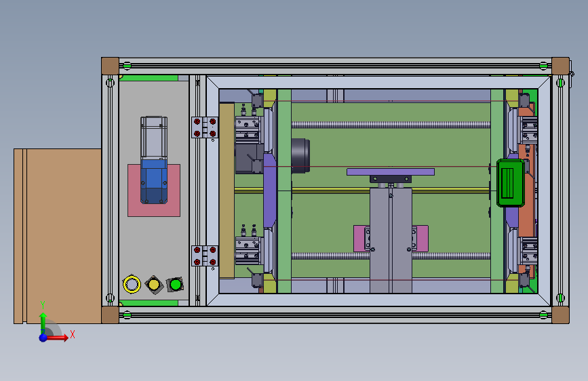Select the yellow ring button on control panel
The width and height of the screenshot is (588, 381).
(x=132, y=284)
